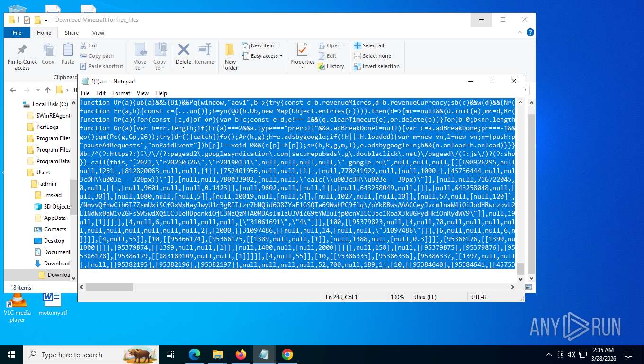Collapse the Explorer ribbon chevron

[x=520, y=32]
